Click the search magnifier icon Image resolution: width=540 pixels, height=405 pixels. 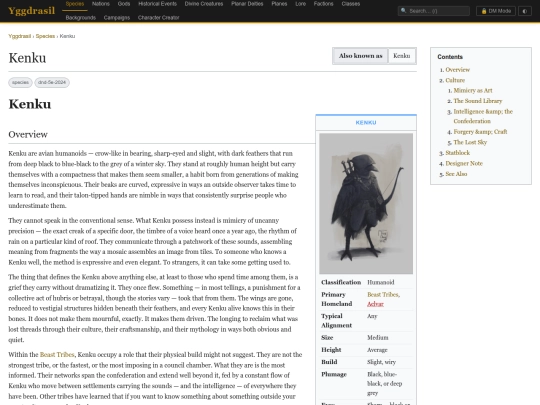tap(404, 11)
